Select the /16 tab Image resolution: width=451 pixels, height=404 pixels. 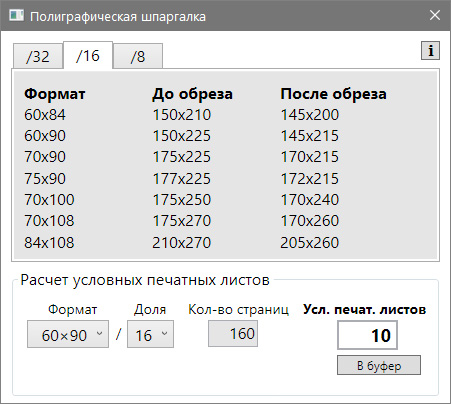click(88, 56)
